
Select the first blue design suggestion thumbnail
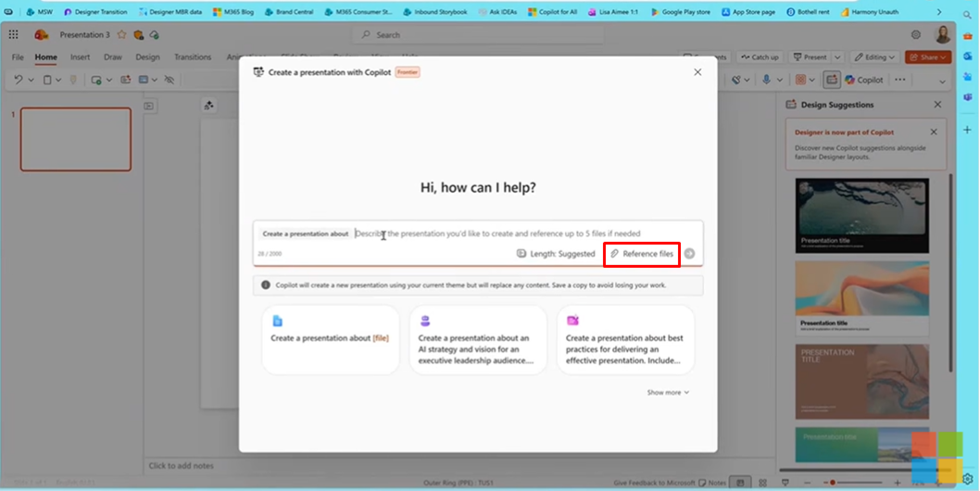(861, 215)
